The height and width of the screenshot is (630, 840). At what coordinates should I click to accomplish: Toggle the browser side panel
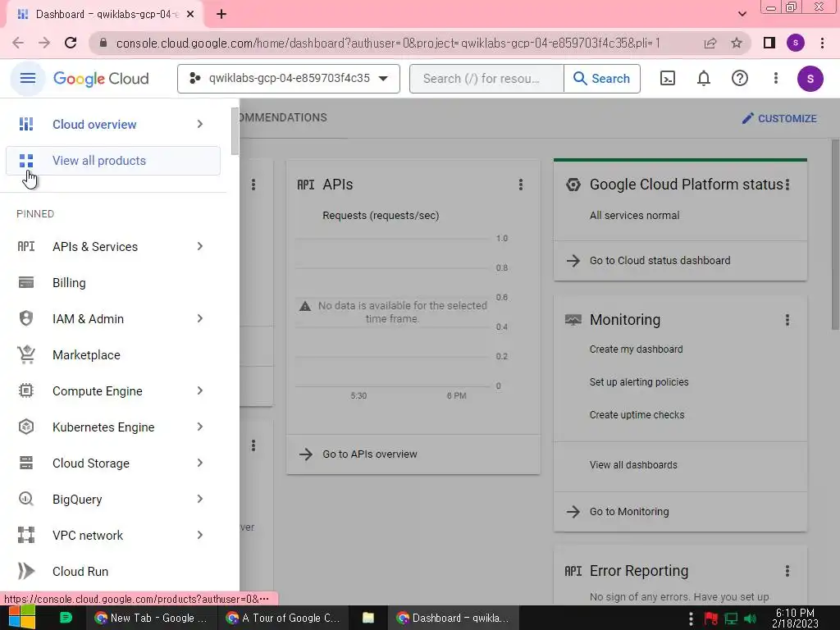click(769, 43)
